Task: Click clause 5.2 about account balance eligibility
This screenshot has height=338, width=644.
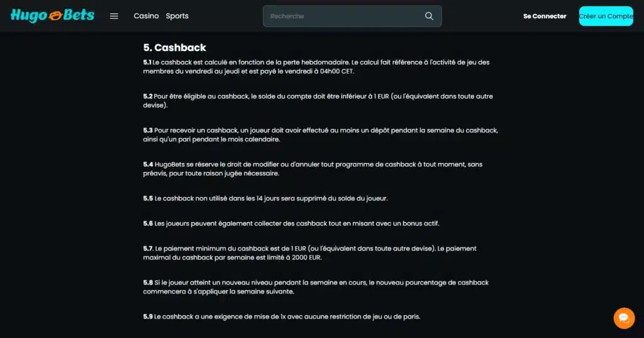Action: (x=314, y=101)
